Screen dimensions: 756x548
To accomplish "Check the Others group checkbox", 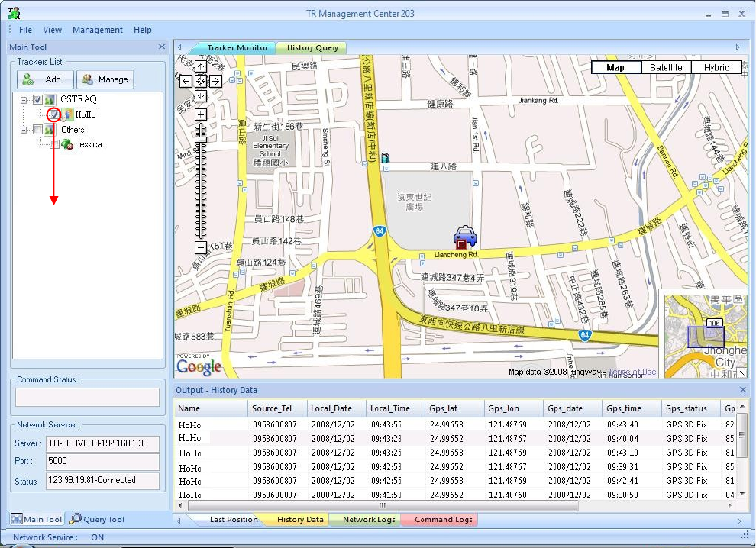I will 37,130.
